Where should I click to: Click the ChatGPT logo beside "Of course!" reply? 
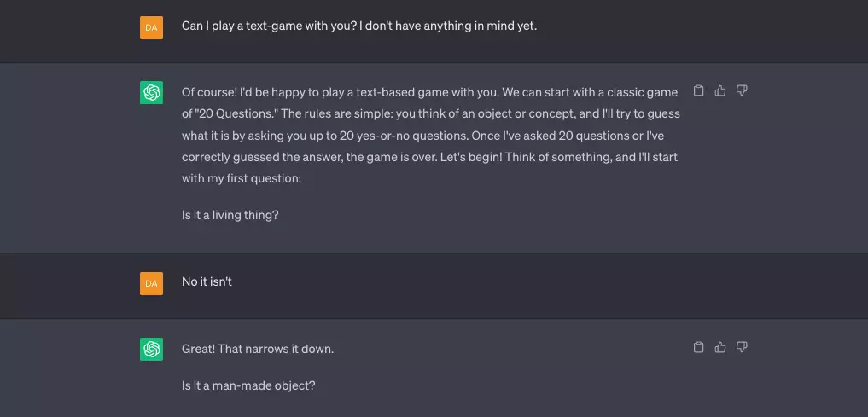(x=151, y=93)
